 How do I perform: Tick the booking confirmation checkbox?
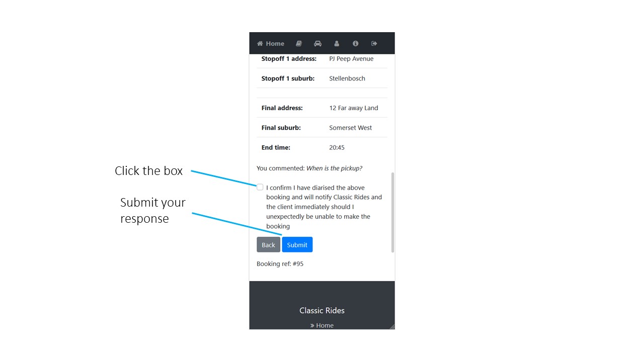(x=260, y=187)
